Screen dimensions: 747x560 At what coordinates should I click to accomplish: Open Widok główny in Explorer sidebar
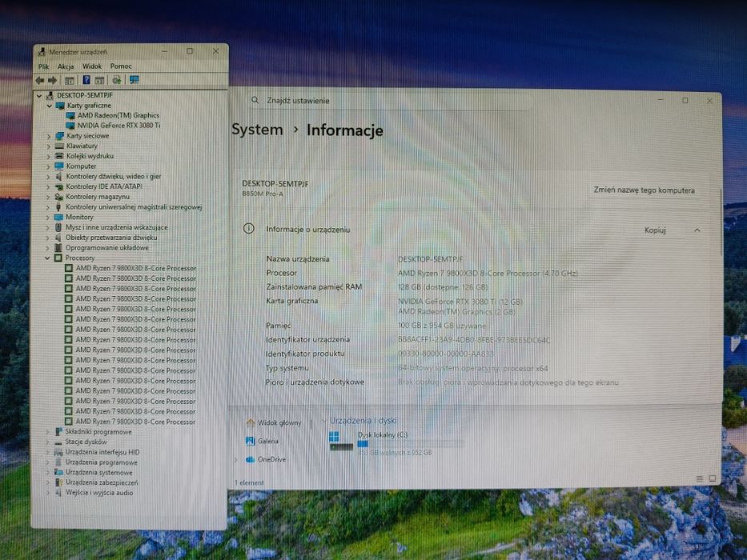[279, 422]
